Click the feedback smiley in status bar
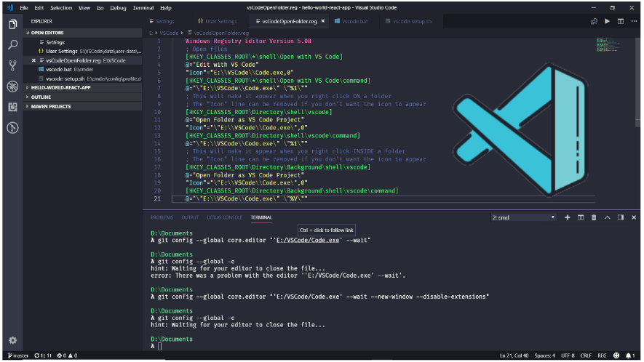This screenshot has width=644, height=362. pos(616,355)
